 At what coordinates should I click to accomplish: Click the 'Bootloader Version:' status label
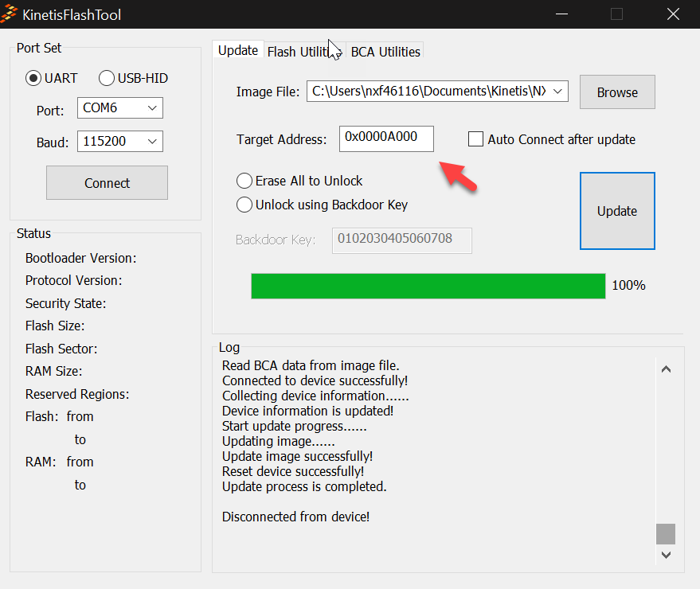point(80,258)
